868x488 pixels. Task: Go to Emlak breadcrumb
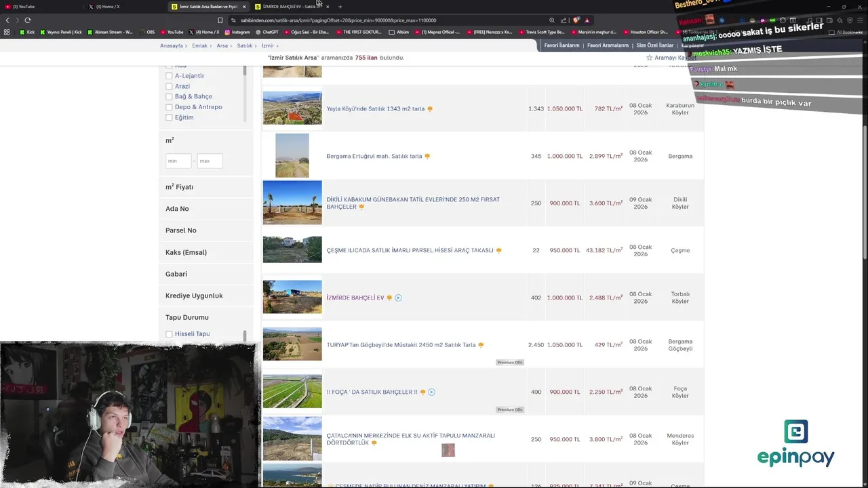tap(199, 45)
